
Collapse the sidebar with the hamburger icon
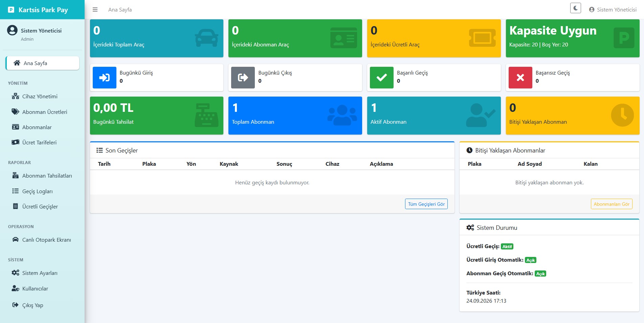pyautogui.click(x=95, y=9)
